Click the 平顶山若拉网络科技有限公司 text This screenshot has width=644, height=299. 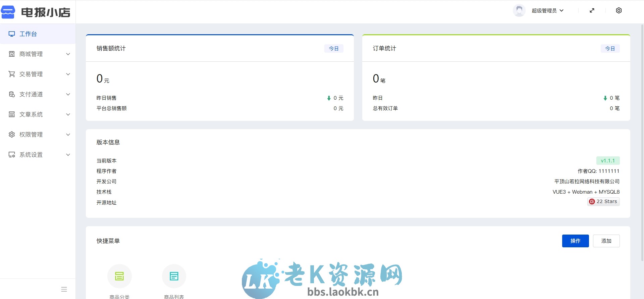[587, 182]
